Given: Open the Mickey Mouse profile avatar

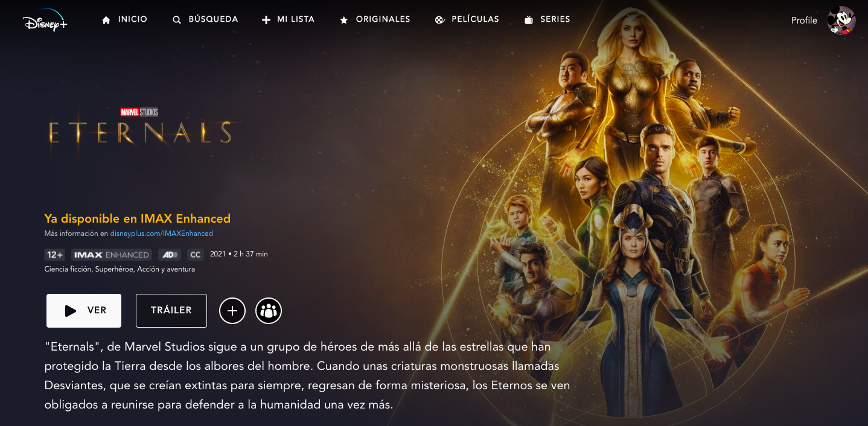Looking at the screenshot, I should coord(841,21).
